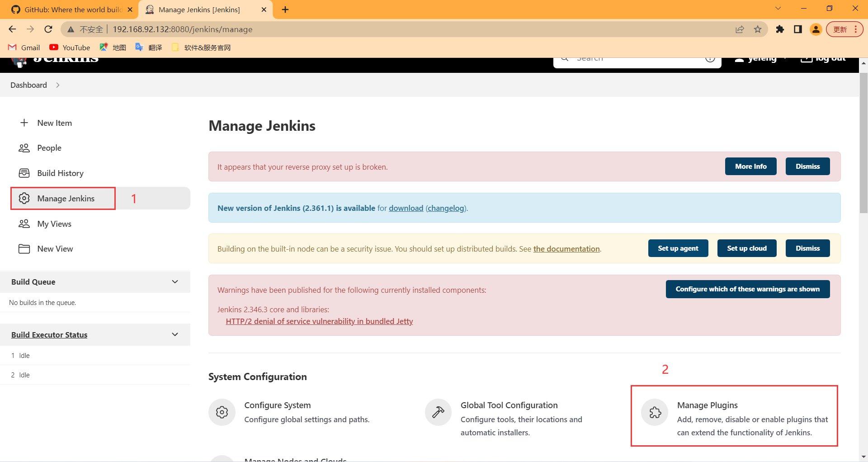The height and width of the screenshot is (462, 868).
Task: Open a new browser tab
Action: click(x=285, y=10)
